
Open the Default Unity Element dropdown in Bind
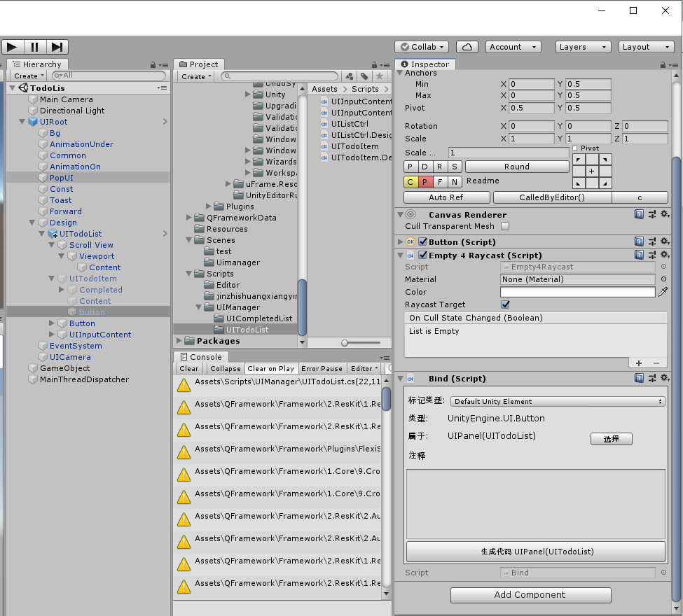pyautogui.click(x=557, y=401)
